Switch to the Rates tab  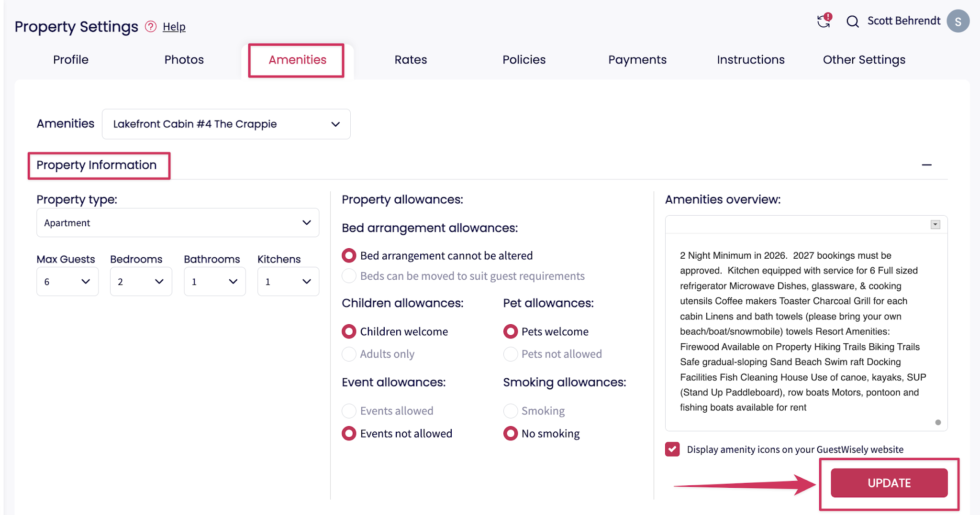tap(411, 60)
